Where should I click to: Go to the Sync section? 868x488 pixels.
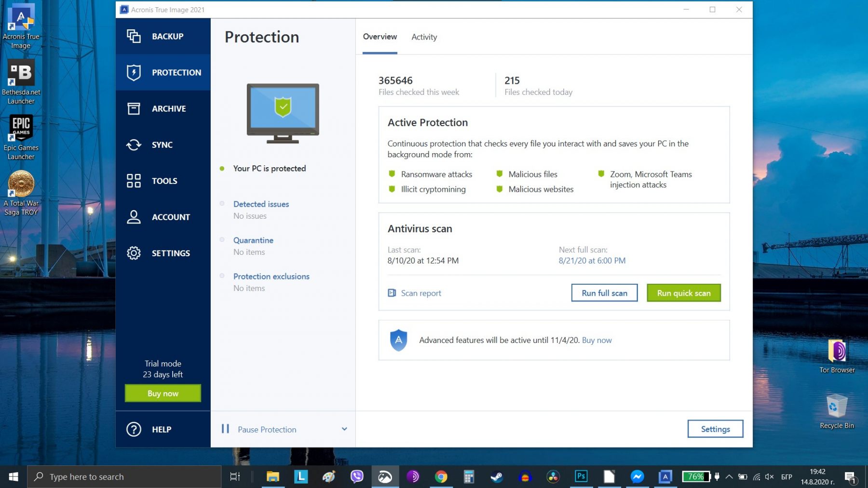coord(163,145)
